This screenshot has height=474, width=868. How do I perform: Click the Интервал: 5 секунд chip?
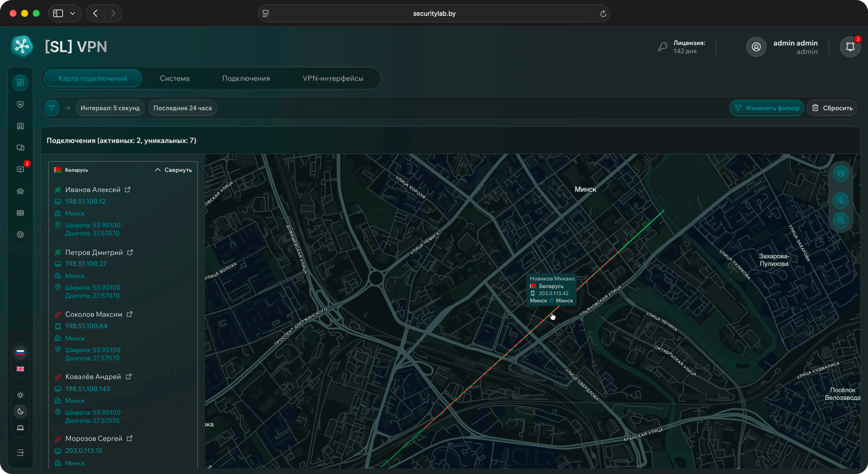pyautogui.click(x=110, y=108)
